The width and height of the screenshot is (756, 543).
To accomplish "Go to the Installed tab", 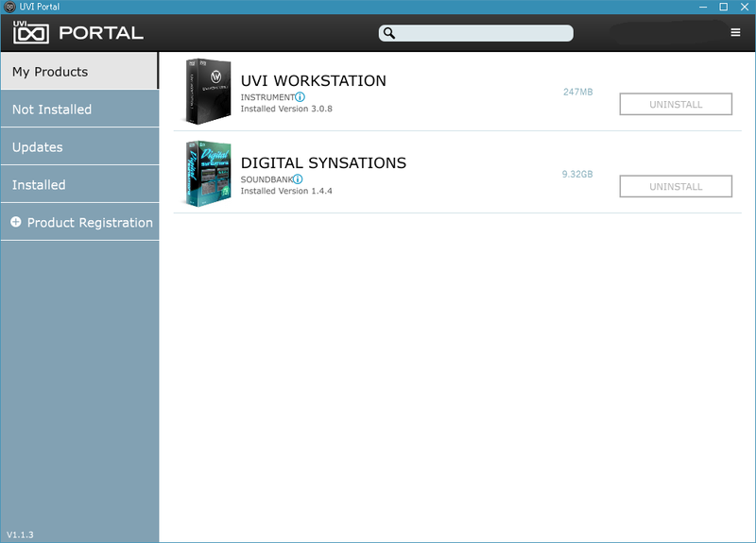I will (x=79, y=184).
